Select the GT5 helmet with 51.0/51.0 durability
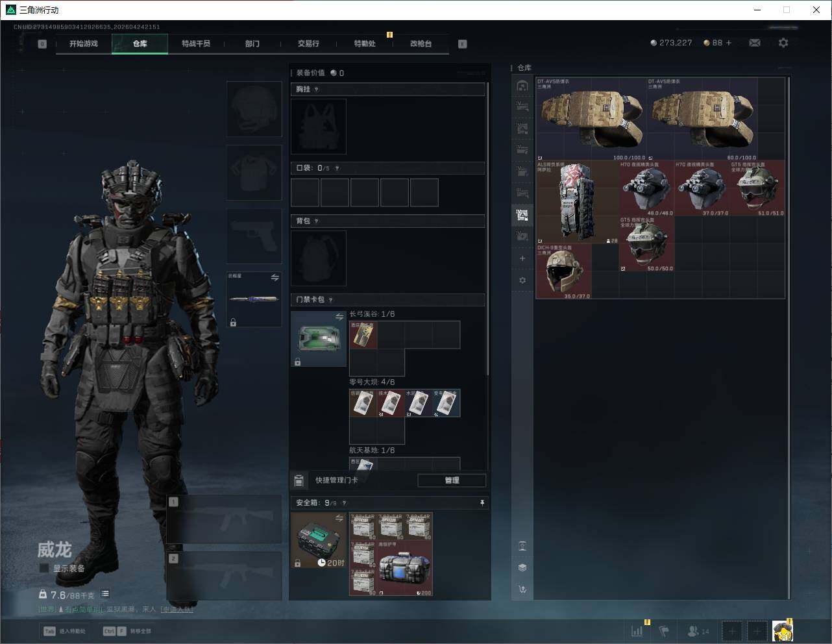The width and height of the screenshot is (832, 644). (x=757, y=188)
